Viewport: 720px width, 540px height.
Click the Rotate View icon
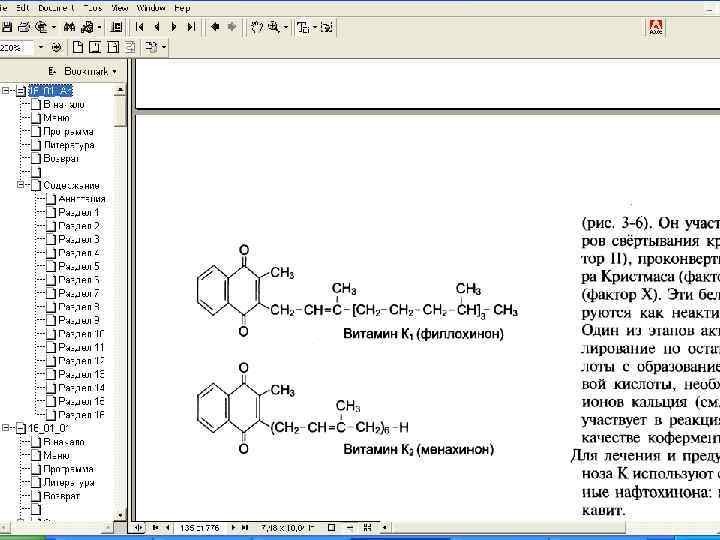(152, 47)
